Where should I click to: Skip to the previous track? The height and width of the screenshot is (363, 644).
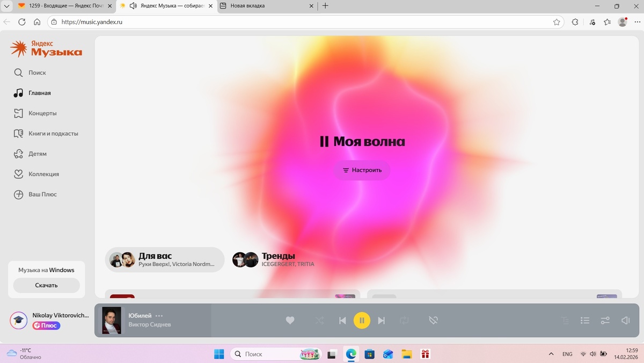point(342,321)
